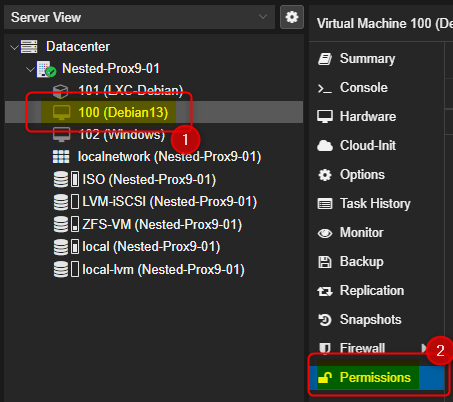
Task: Click the monitor icon of VM 102
Action: (61, 135)
